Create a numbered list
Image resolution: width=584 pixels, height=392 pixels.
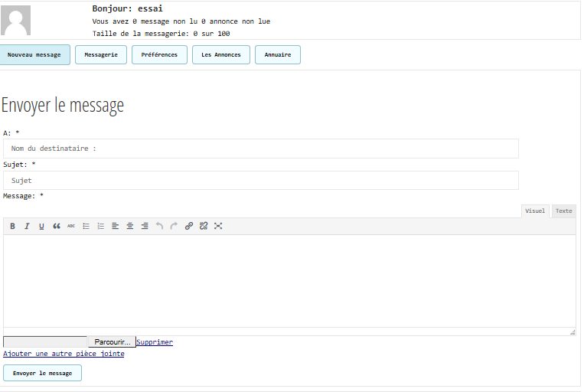tap(100, 226)
